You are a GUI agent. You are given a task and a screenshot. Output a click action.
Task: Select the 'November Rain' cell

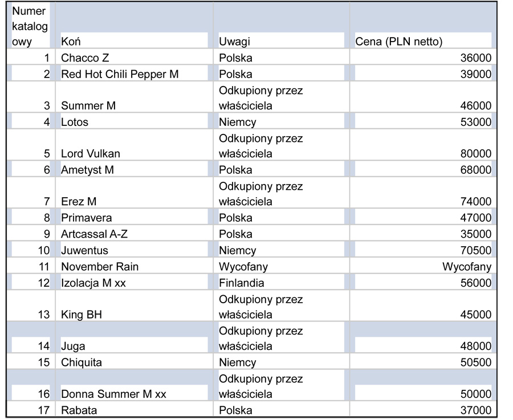[100, 267]
